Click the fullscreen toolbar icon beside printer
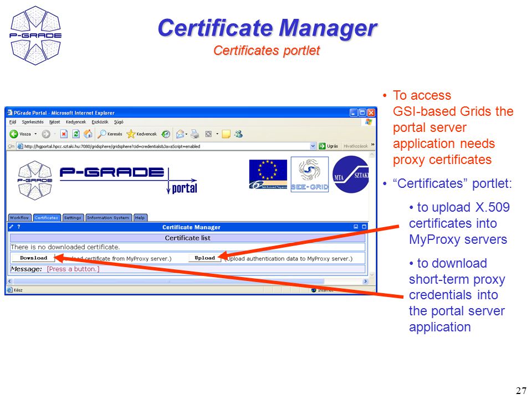Image resolution: width=532 pixels, height=399 pixels. coord(208,134)
